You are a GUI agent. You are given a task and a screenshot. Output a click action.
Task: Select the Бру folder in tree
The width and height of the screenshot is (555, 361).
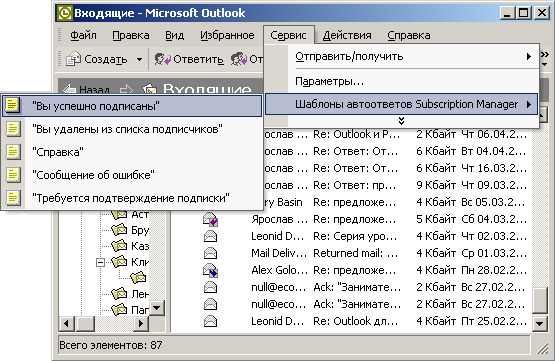130,230
